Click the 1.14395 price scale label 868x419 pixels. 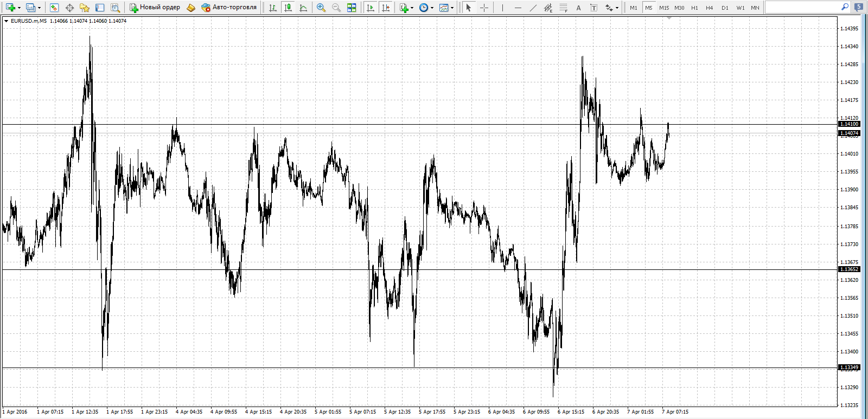[x=849, y=29]
